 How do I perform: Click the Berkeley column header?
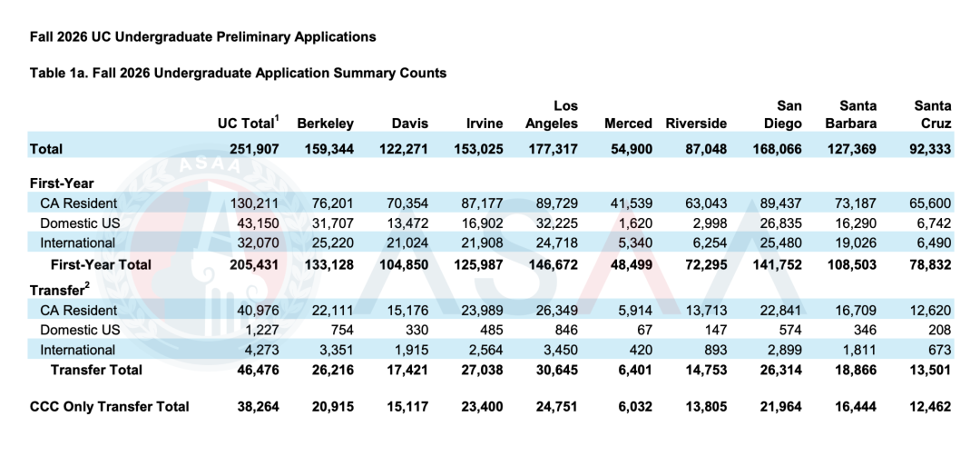[325, 124]
